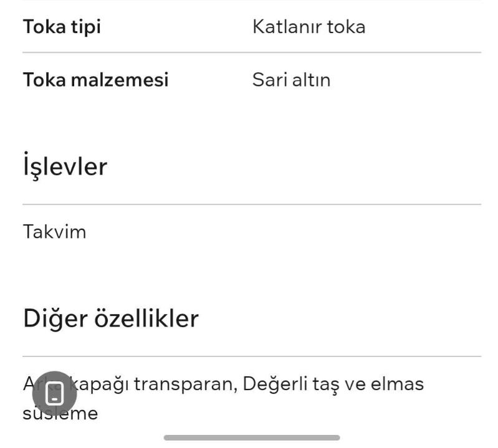Tap the "İşlevler" section heading
This screenshot has height=448, width=498.
point(65,167)
